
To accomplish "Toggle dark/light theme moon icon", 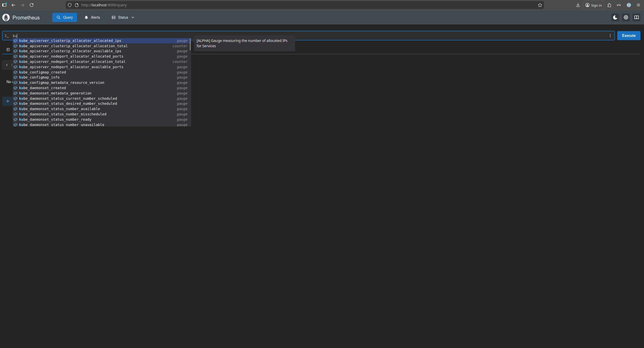I will point(615,17).
